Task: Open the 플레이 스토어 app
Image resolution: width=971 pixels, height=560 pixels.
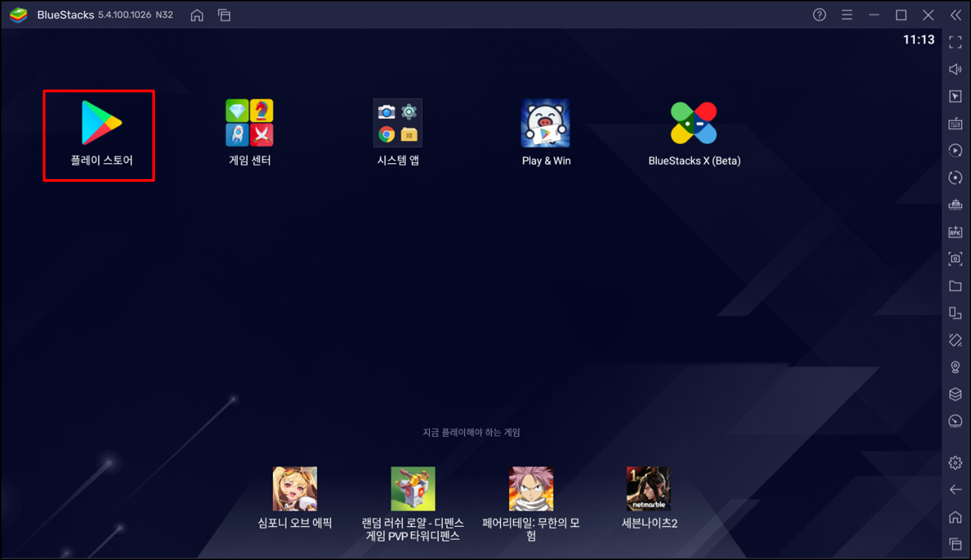Action: pyautogui.click(x=101, y=123)
